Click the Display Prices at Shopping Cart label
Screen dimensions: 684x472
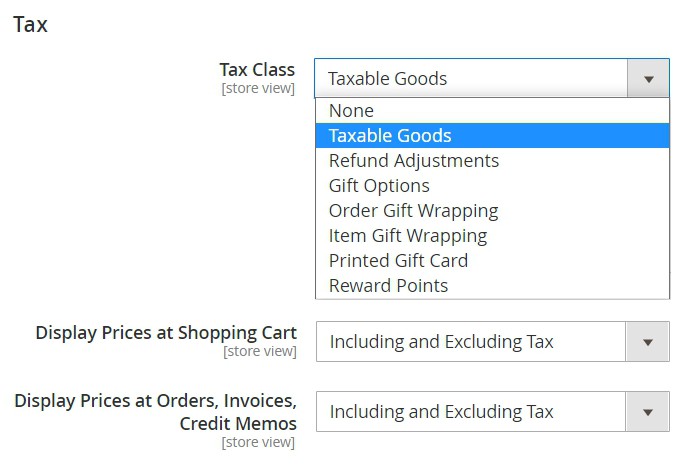point(166,333)
